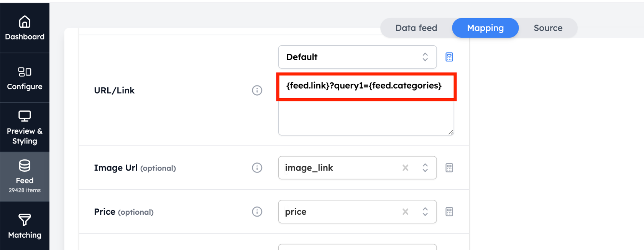Screen dimensions: 644x250
Task: Open the image_link dropdown arrows
Action: click(425, 168)
